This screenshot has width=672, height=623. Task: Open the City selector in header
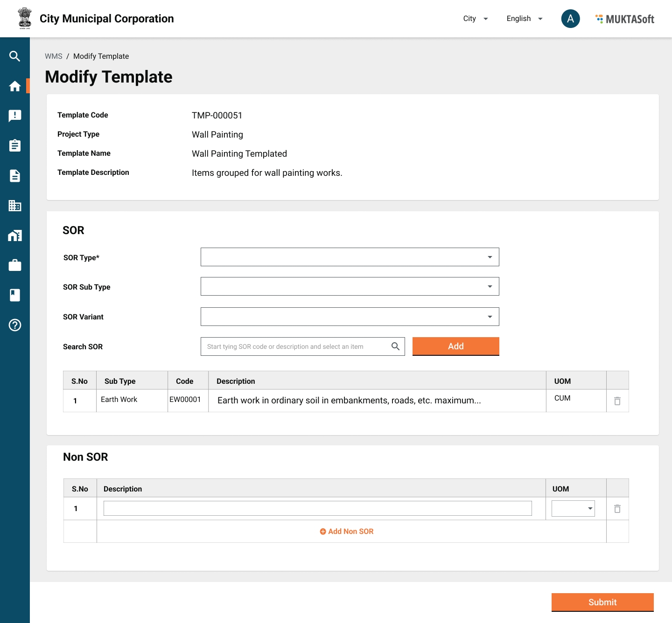[x=475, y=19]
